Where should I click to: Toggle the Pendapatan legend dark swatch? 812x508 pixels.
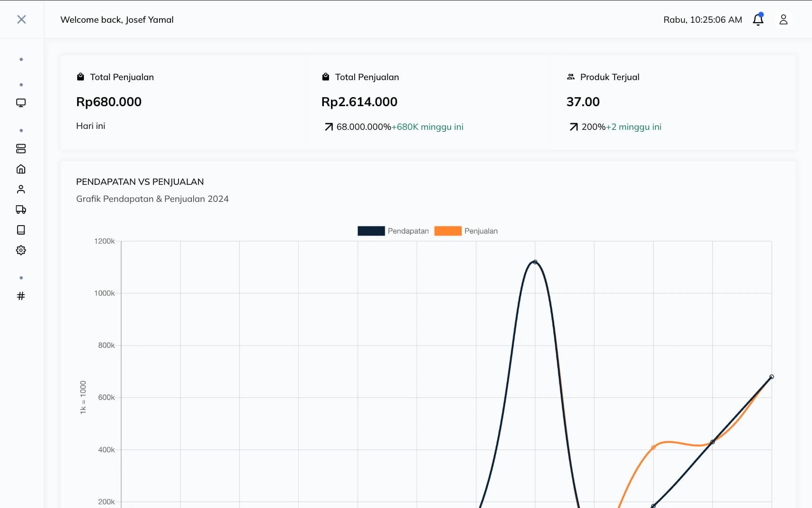pos(371,231)
